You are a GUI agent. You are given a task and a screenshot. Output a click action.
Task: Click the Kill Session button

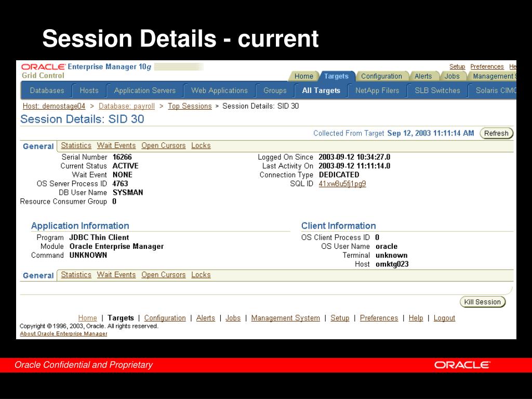click(483, 302)
